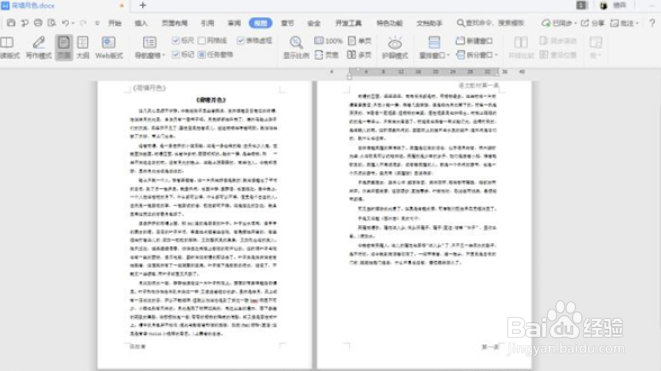Open the Security (安全) tab
This screenshot has height=371, width=661.
[314, 23]
